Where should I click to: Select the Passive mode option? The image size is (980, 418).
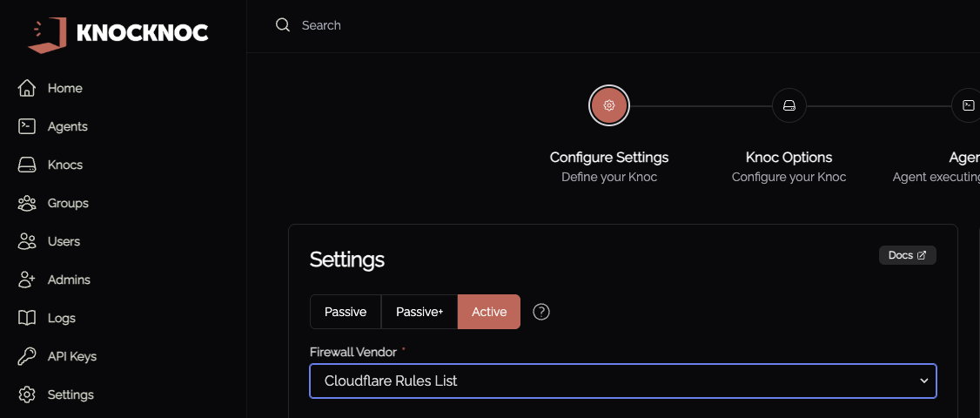pyautogui.click(x=346, y=312)
